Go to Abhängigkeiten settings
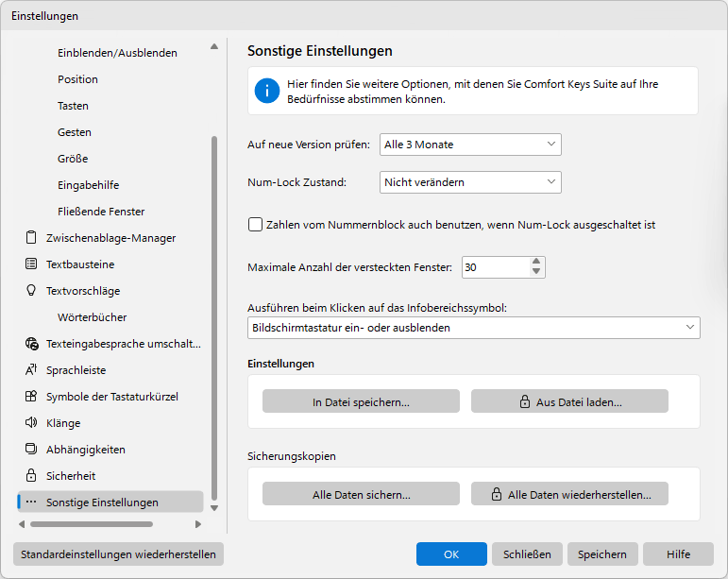 point(85,450)
